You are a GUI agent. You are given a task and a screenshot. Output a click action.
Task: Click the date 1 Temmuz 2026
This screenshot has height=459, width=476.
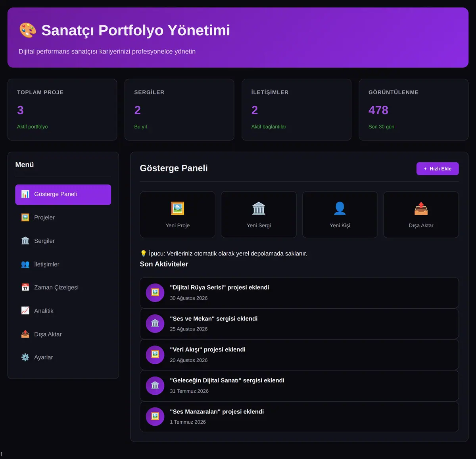pyautogui.click(x=188, y=422)
